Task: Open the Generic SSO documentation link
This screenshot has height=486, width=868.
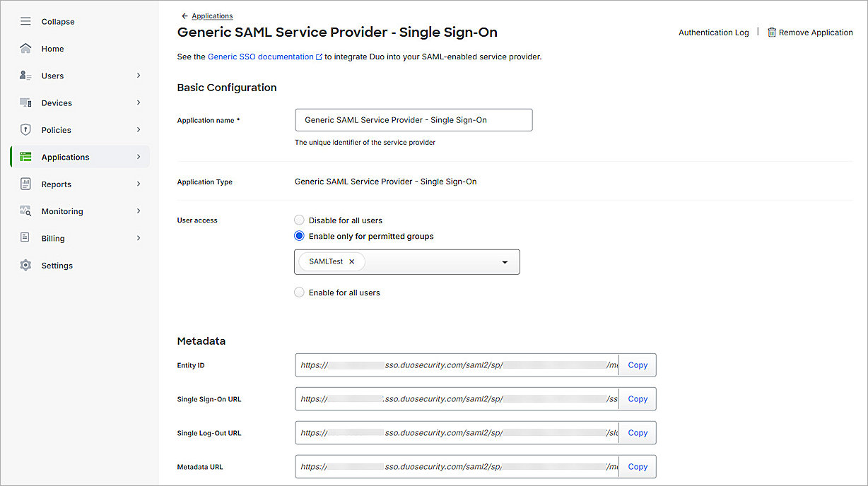Action: point(261,57)
